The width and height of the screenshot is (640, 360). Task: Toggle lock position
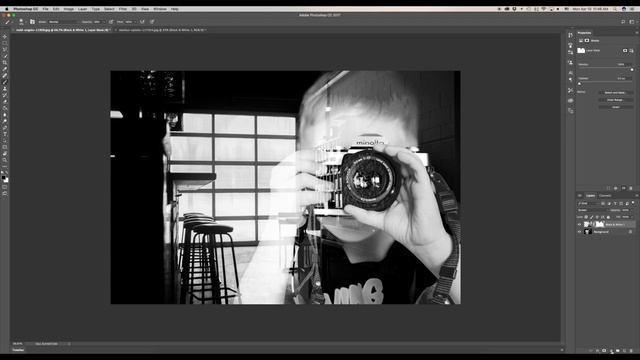597,217
